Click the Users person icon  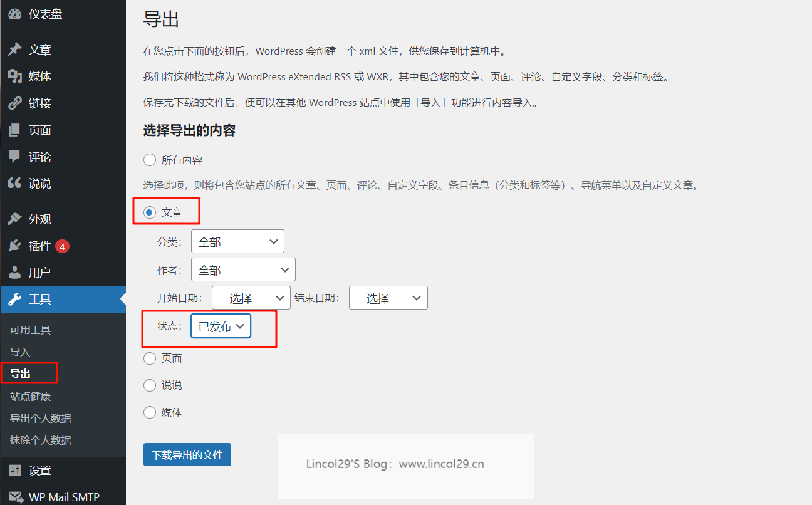pyautogui.click(x=14, y=273)
